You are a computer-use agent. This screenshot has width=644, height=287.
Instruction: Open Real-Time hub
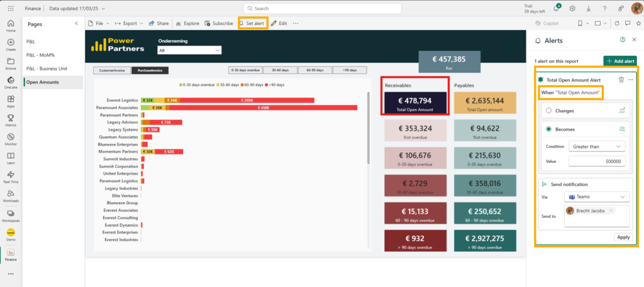point(11,176)
